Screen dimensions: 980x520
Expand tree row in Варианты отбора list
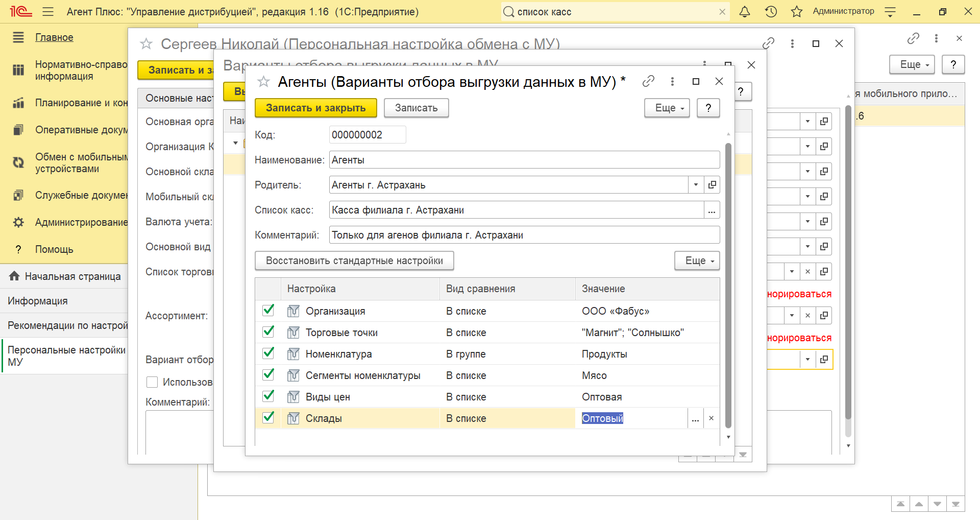point(235,143)
